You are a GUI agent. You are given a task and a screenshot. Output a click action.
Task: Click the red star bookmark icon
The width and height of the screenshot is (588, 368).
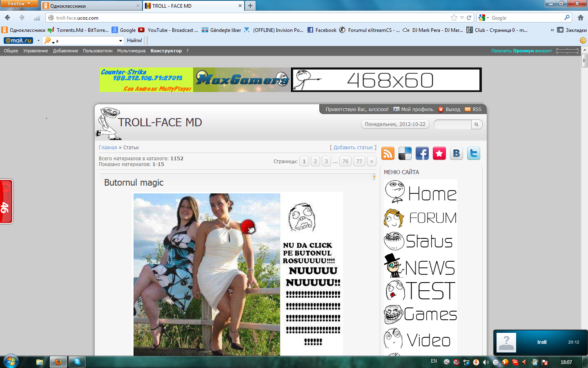coord(439,153)
